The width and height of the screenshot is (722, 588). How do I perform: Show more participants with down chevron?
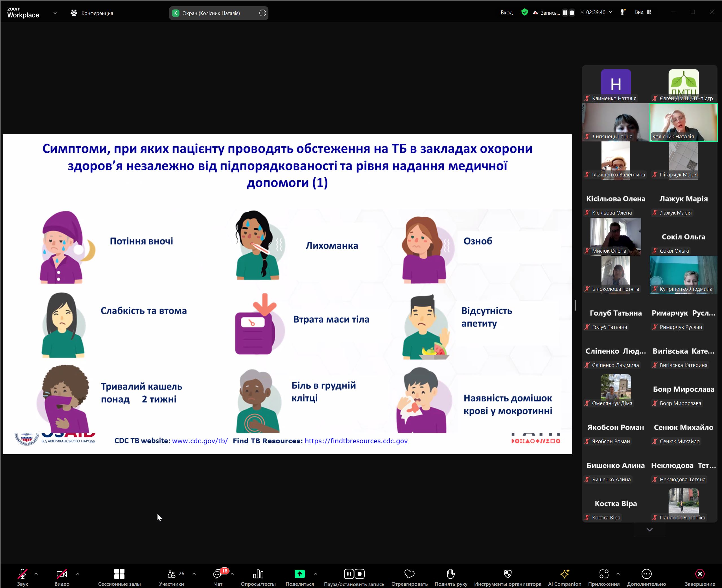649,530
